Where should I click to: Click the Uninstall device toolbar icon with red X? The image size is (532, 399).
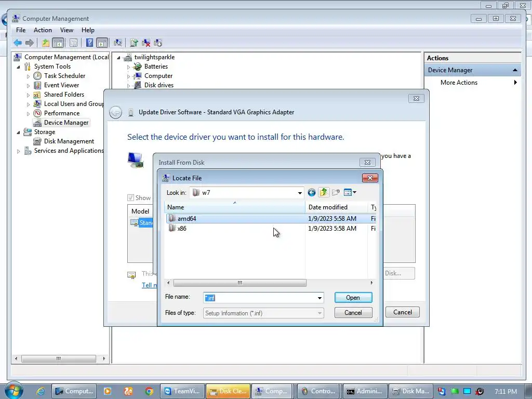click(x=146, y=43)
